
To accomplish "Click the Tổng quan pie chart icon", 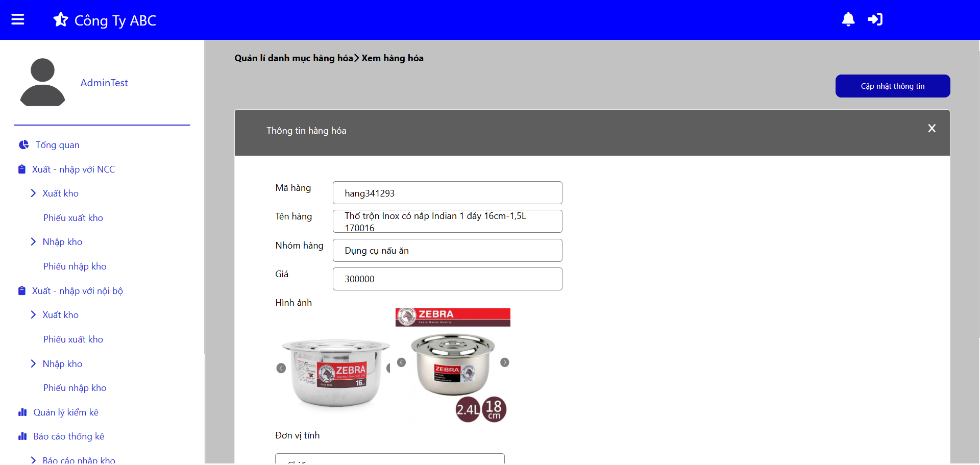I will point(23,145).
